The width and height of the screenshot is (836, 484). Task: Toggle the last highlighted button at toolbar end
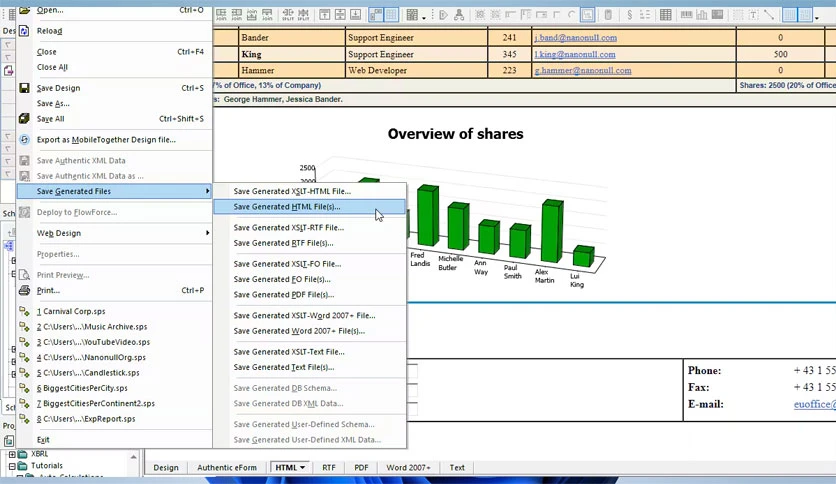pyautogui.click(x=805, y=15)
